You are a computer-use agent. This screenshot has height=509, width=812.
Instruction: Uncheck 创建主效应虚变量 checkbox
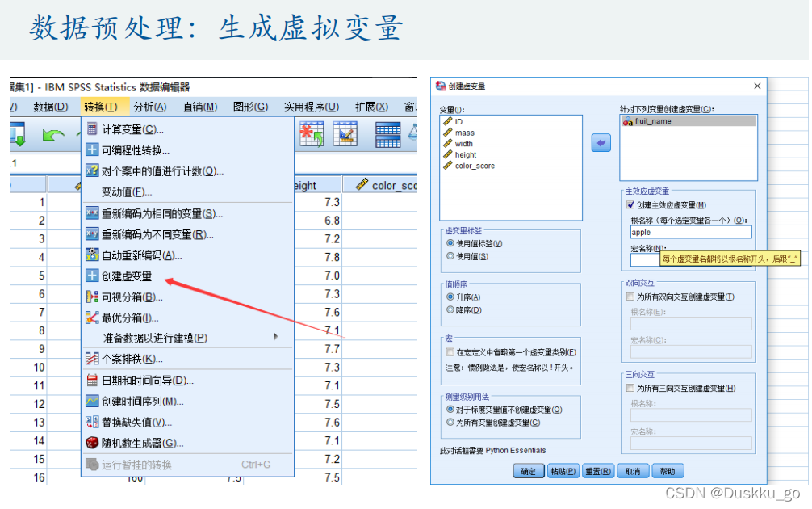(x=630, y=204)
